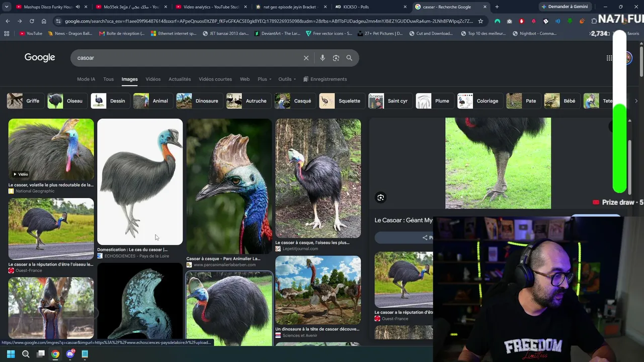Open the Echosciences casoar illustration thumbnail

[140, 182]
